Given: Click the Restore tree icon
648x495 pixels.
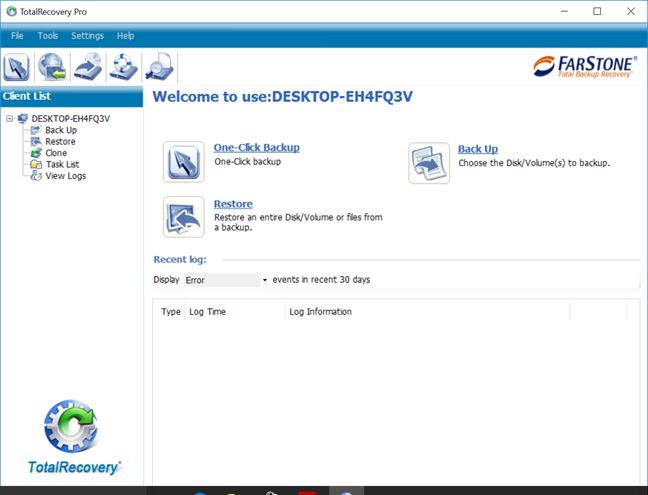Looking at the screenshot, I should (x=36, y=142).
